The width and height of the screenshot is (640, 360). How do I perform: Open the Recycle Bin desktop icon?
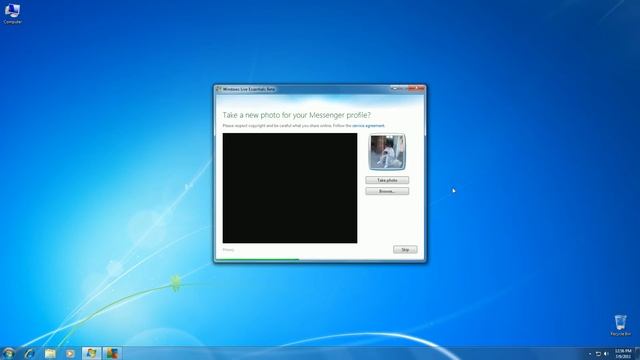pyautogui.click(x=620, y=325)
